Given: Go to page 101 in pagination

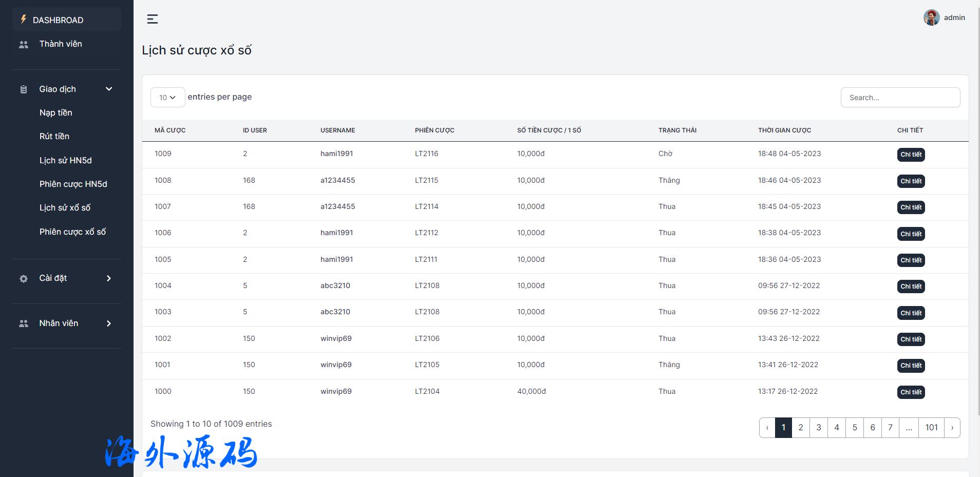Looking at the screenshot, I should (931, 428).
